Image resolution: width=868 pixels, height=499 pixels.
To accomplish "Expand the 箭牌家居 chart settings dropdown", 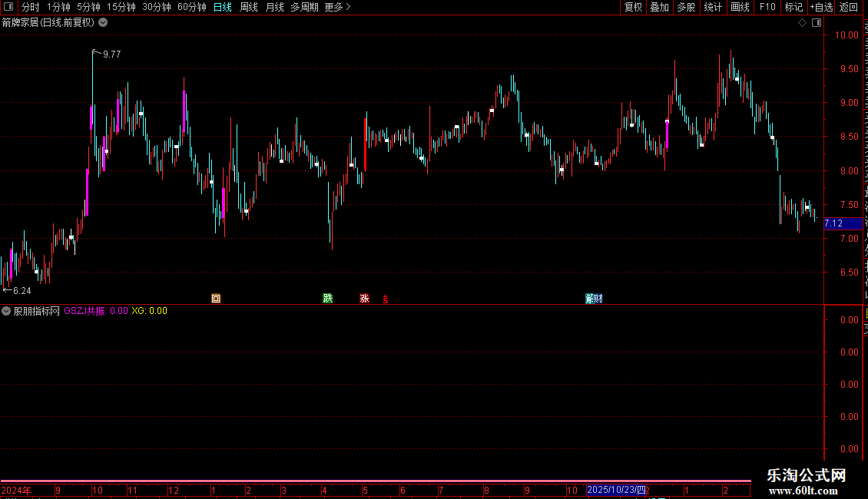I will click(103, 23).
